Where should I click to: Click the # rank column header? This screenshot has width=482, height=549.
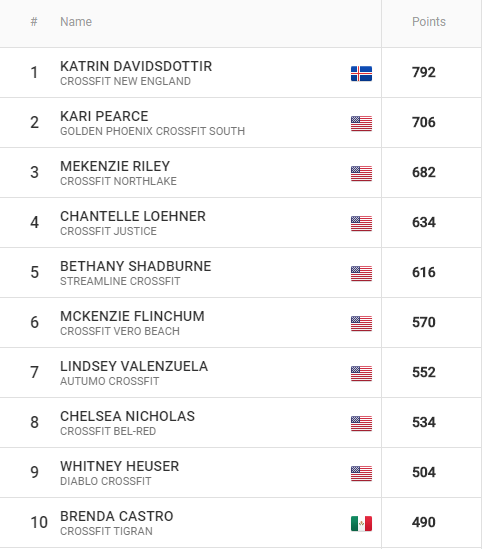34,22
